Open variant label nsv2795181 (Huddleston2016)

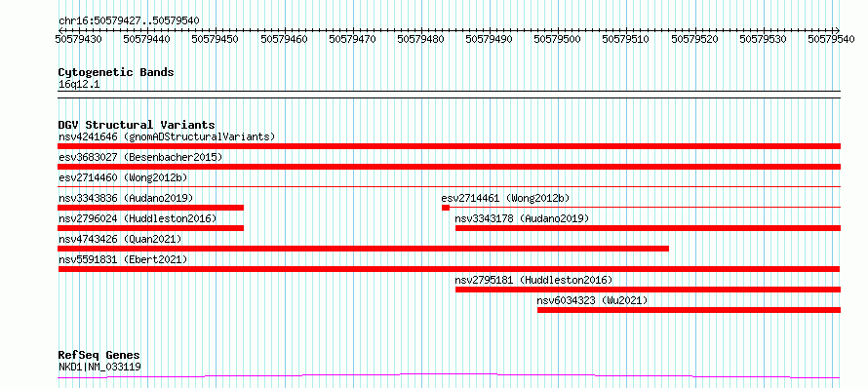[x=534, y=280]
